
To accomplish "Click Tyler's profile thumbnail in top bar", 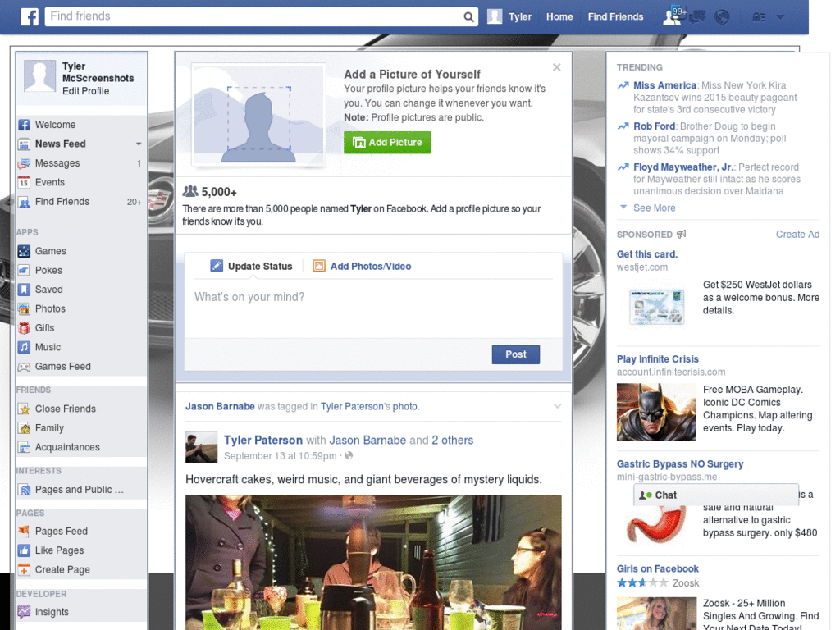I will pyautogui.click(x=495, y=16).
